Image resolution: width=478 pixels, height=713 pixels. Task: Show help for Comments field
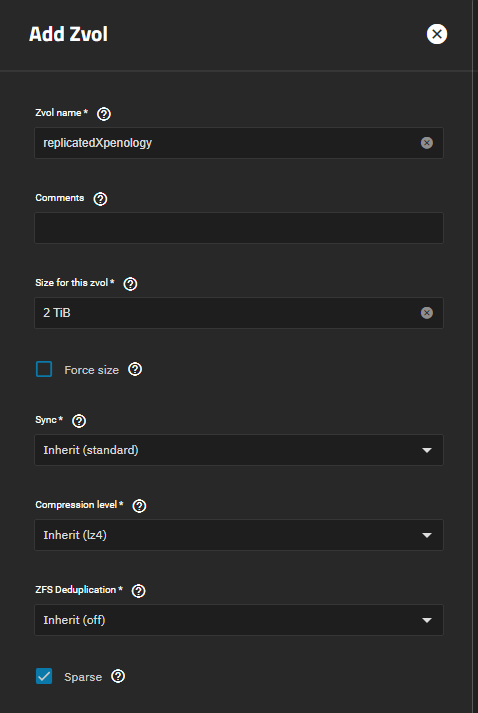point(100,199)
